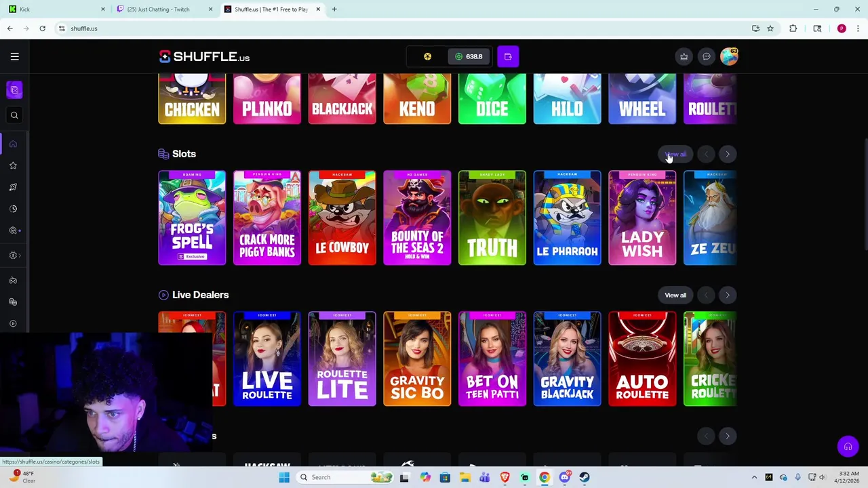The height and width of the screenshot is (488, 868).
Task: Advance Live Dealers carousel right arrow
Action: point(728,295)
